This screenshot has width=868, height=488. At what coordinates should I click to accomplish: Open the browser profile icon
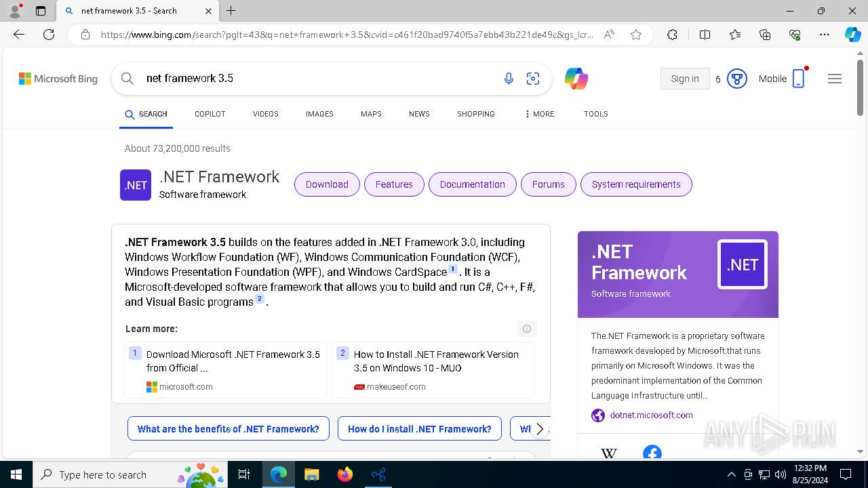[14, 11]
